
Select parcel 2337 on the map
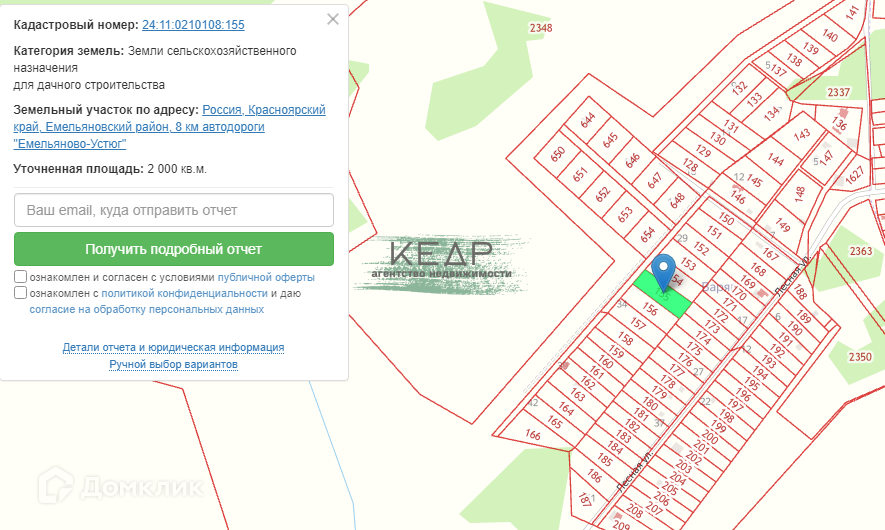[838, 92]
